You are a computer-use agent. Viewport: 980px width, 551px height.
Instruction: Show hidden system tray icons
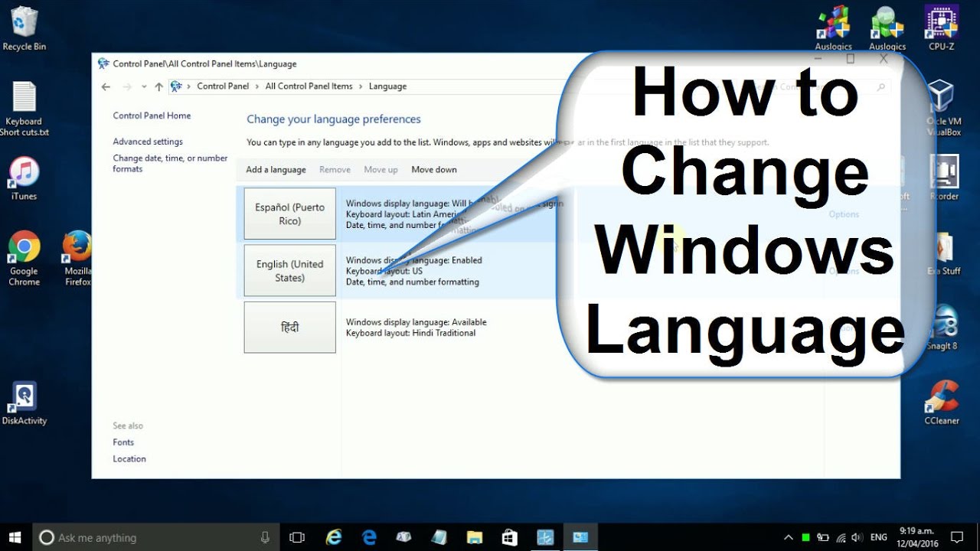(788, 537)
